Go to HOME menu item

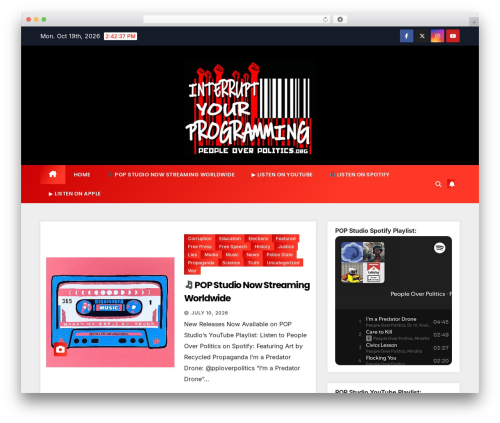(82, 174)
